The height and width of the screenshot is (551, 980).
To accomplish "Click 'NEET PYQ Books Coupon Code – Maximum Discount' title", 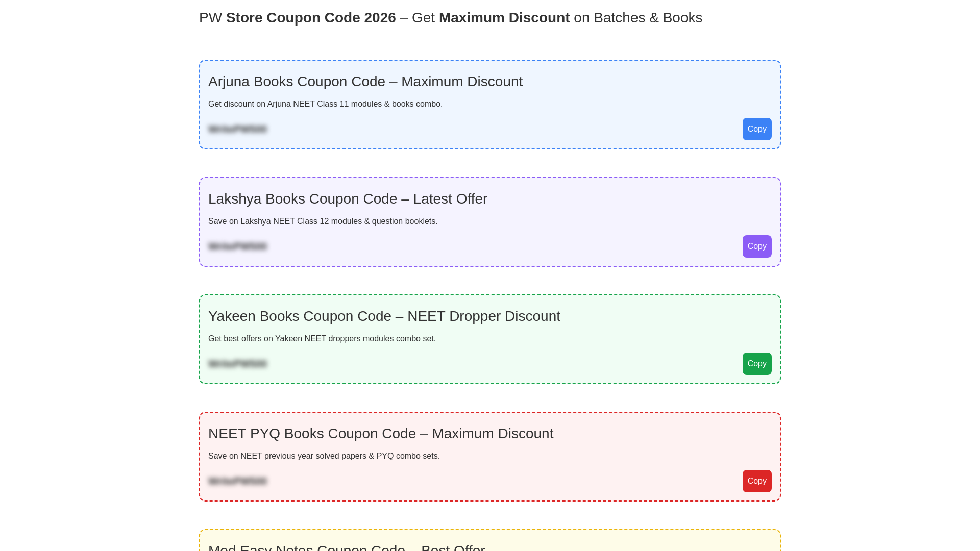I will tap(381, 434).
